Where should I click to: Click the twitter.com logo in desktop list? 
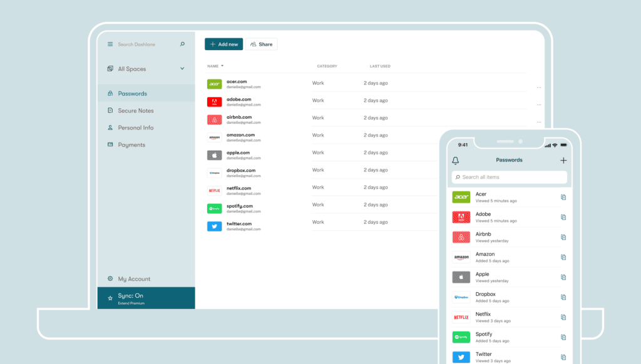coord(214,226)
